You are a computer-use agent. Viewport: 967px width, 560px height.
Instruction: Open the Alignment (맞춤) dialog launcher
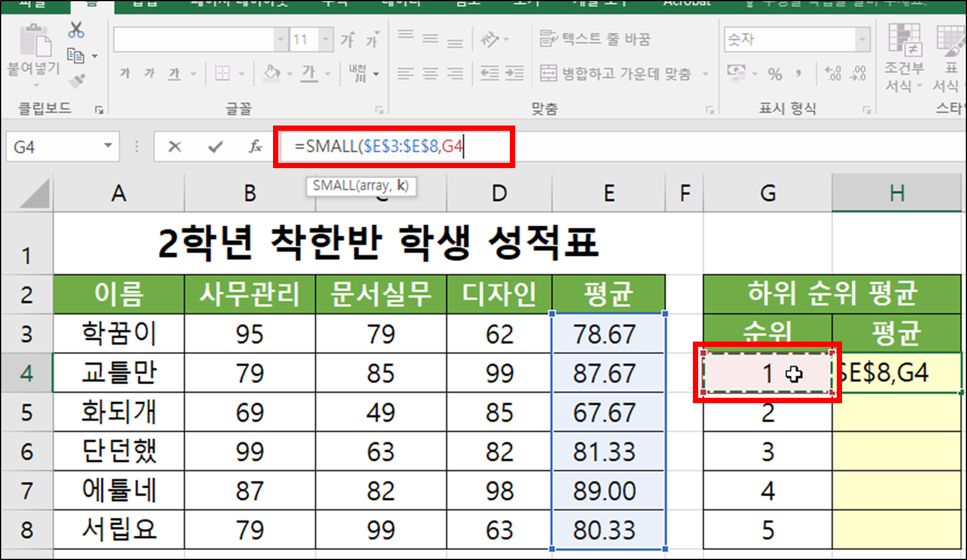tap(709, 110)
